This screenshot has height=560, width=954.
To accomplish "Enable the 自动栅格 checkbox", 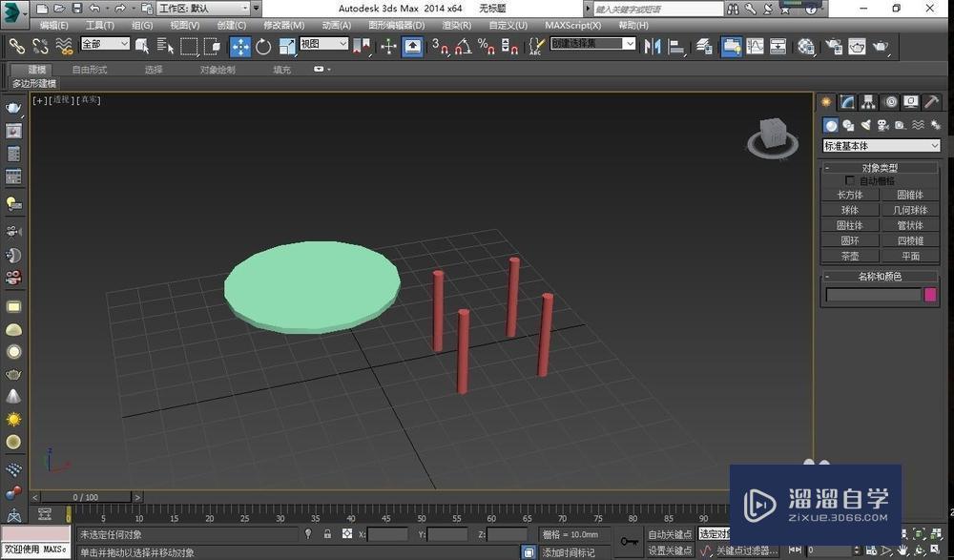I will (849, 180).
